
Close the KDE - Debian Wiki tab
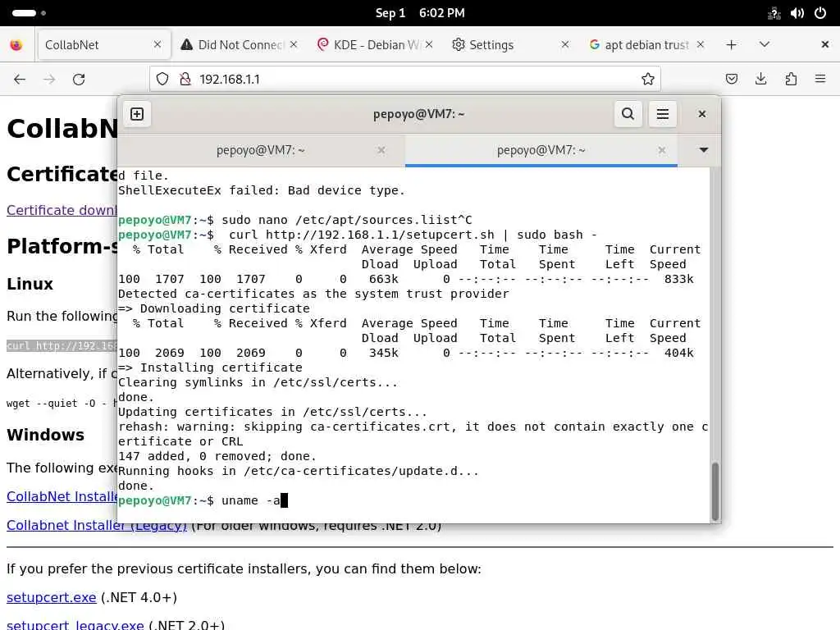pos(429,44)
